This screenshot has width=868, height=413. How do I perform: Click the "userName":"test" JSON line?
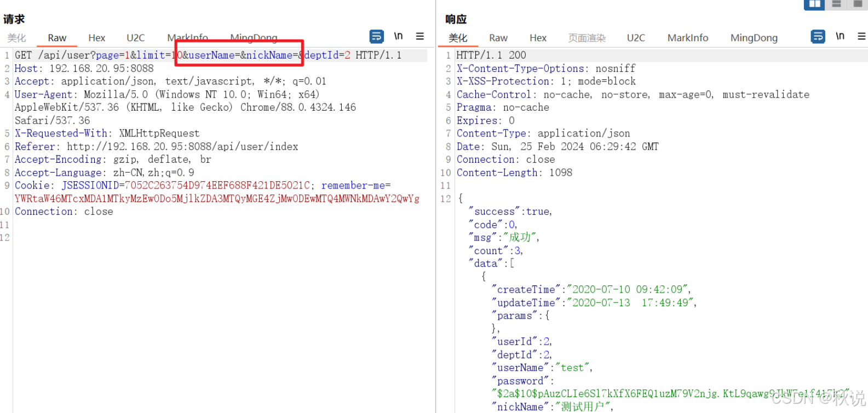click(542, 368)
